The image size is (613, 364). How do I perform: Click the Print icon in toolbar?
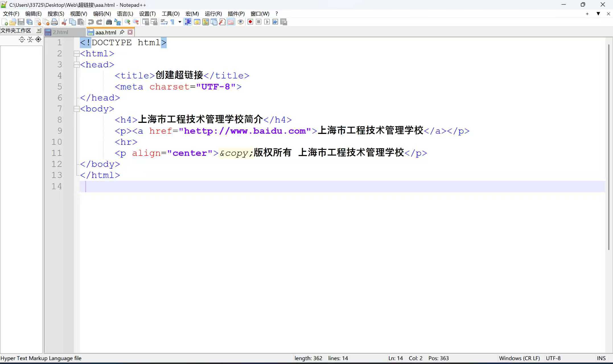pos(55,22)
